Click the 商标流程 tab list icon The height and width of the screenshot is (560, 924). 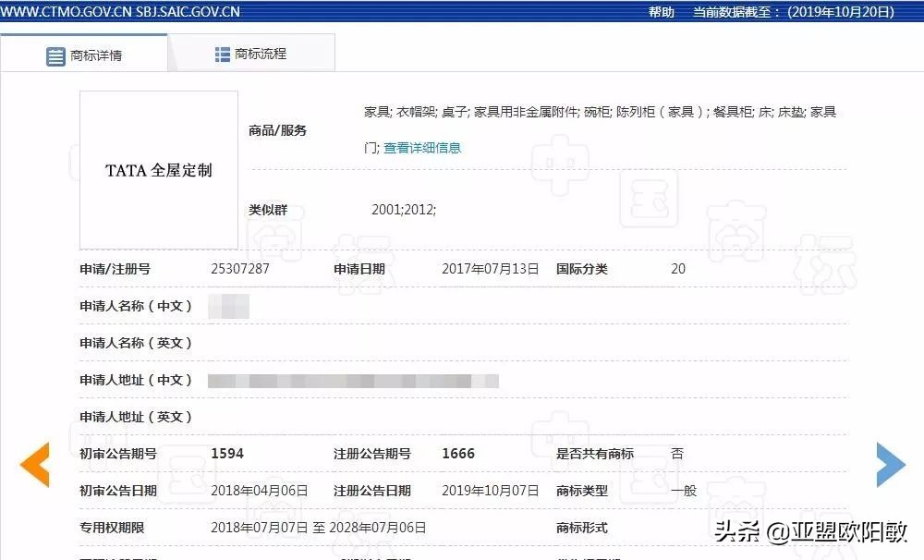click(222, 53)
